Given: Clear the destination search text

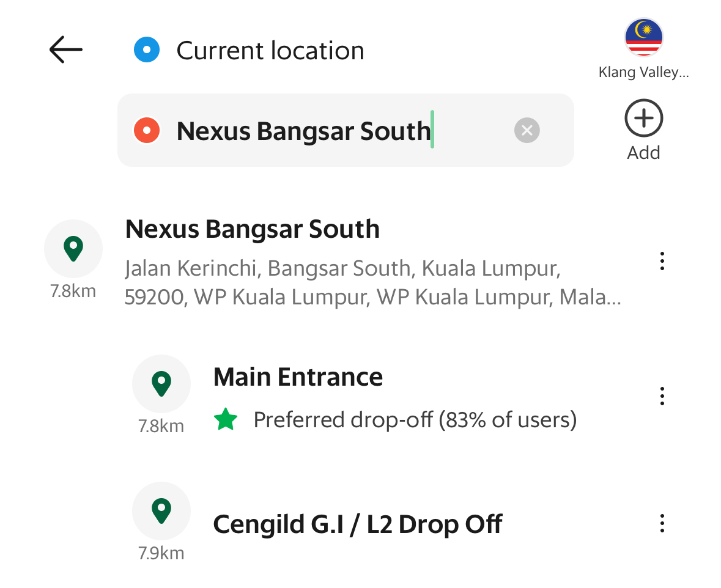Looking at the screenshot, I should coord(527,131).
